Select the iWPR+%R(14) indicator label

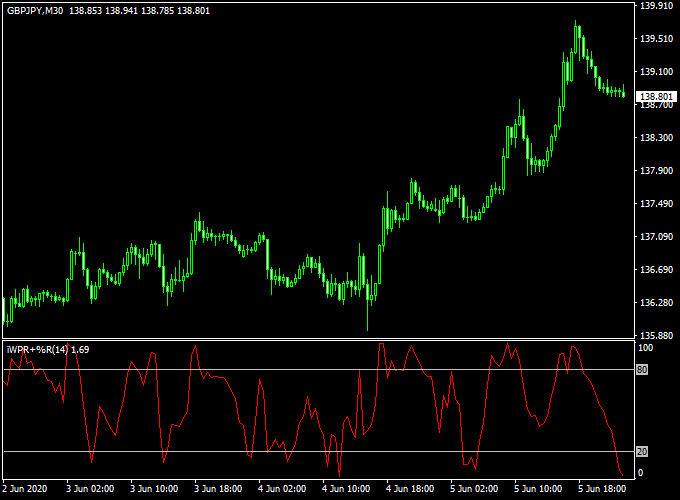tap(37, 350)
